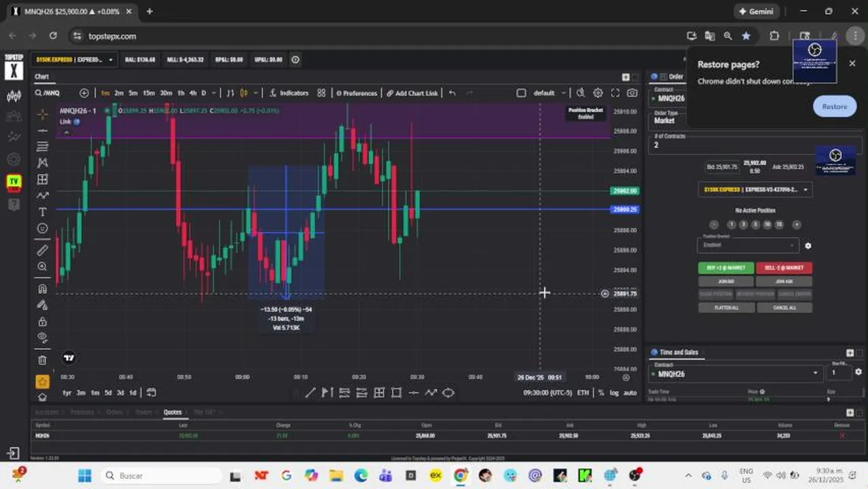Open the Windows Start menu

coord(84,475)
